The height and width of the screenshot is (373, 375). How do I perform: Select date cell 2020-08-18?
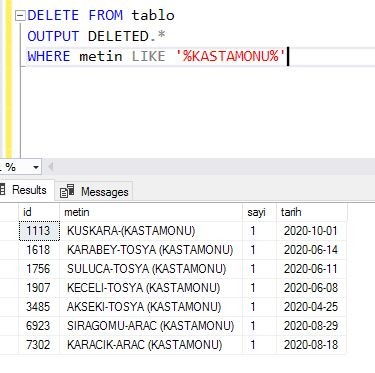point(311,345)
